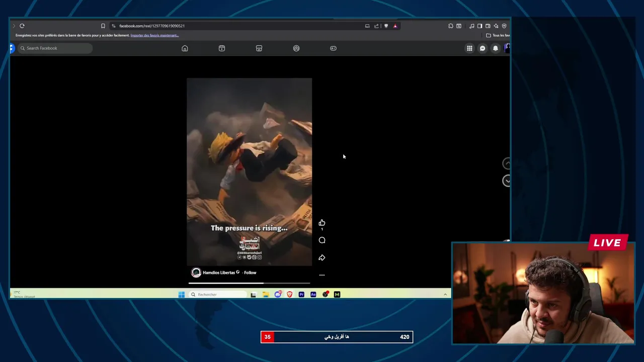Screen dimensions: 644x362
Task: Open the Facebook Reels video tab
Action: tap(222, 48)
